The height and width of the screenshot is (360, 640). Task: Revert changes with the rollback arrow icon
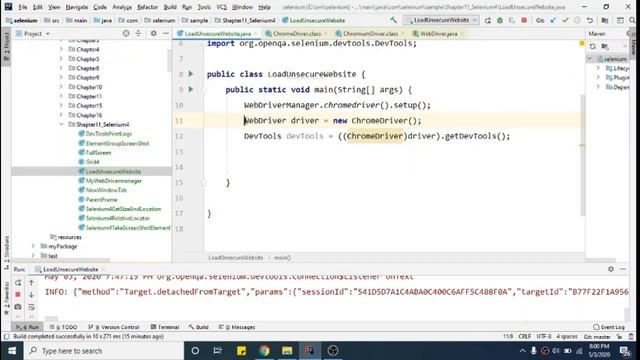pyautogui.click(x=590, y=20)
